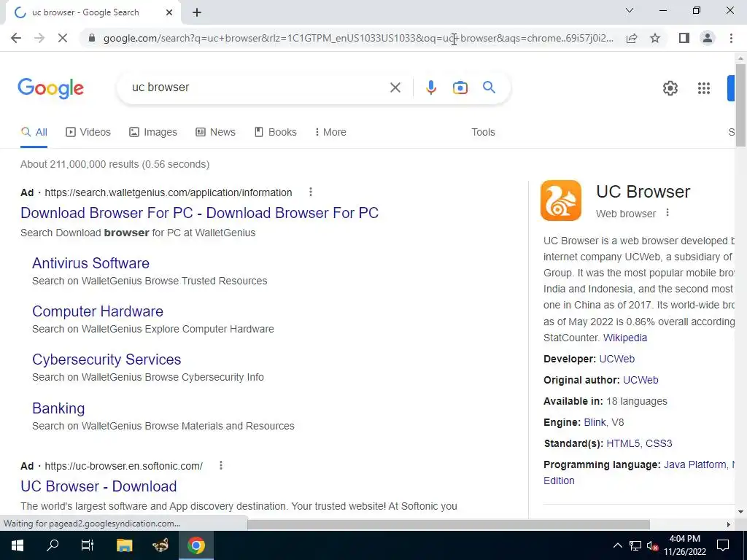This screenshot has height=560, width=747.
Task: View site information lock icon
Action: click(92, 38)
